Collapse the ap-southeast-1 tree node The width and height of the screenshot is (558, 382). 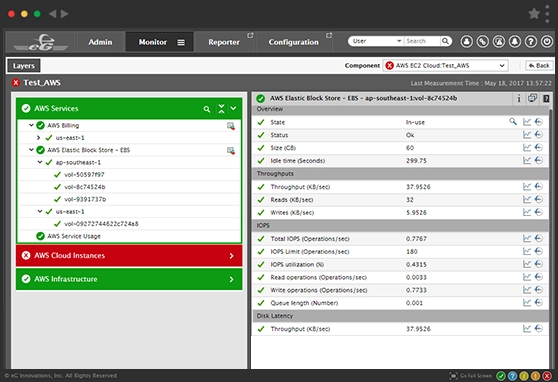pos(40,162)
